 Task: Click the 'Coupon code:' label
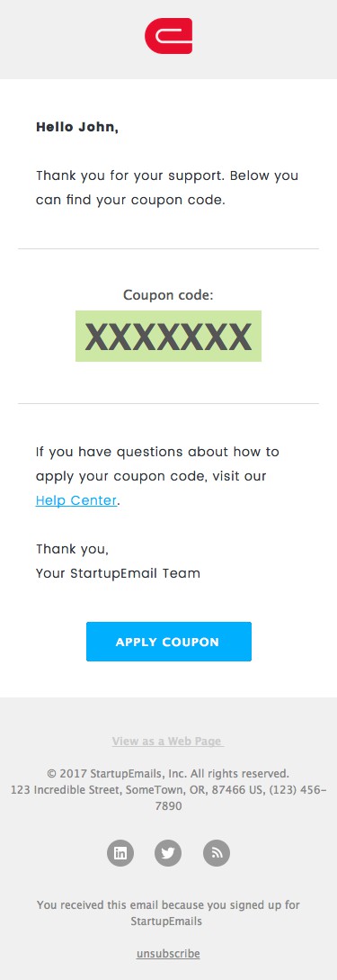click(169, 295)
